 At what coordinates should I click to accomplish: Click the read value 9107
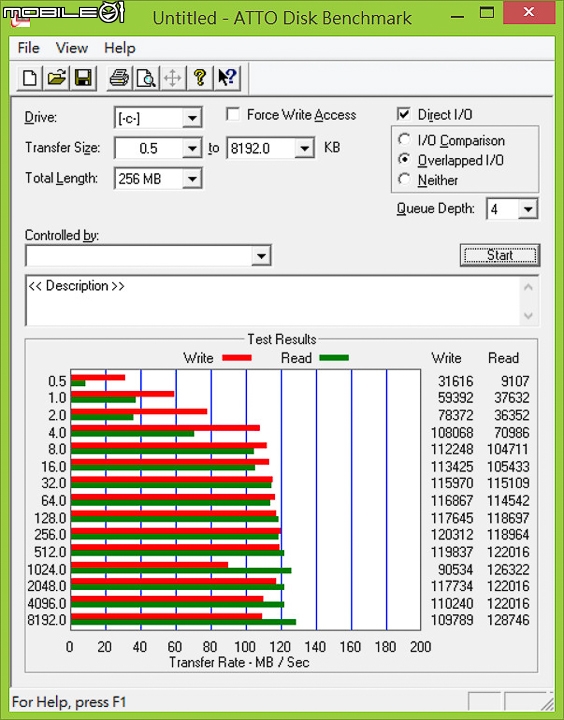(x=515, y=381)
